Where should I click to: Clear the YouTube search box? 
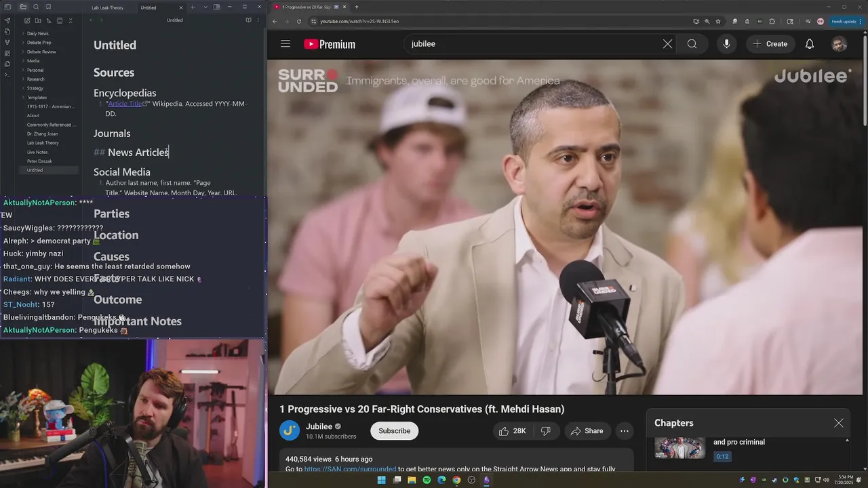667,44
